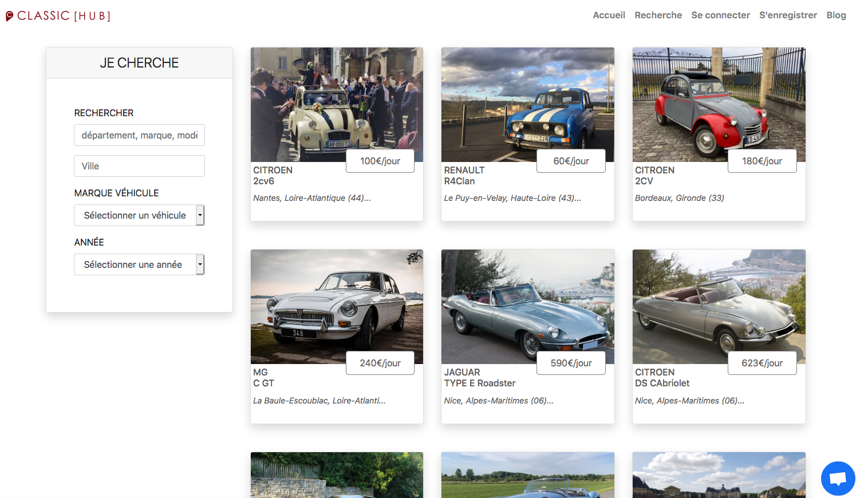868x498 pixels.
Task: Open the chat bubble widget
Action: 838,479
